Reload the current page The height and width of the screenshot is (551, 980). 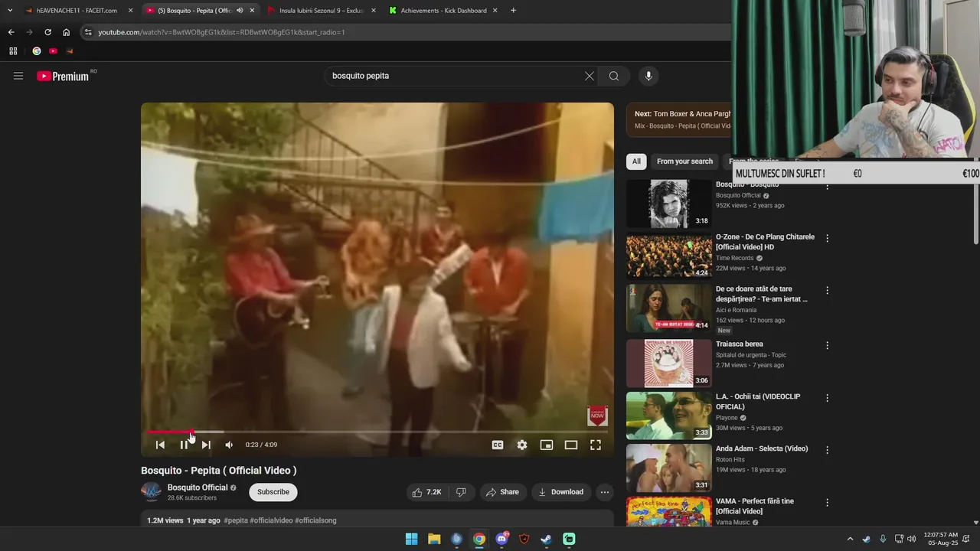pyautogui.click(x=47, y=32)
